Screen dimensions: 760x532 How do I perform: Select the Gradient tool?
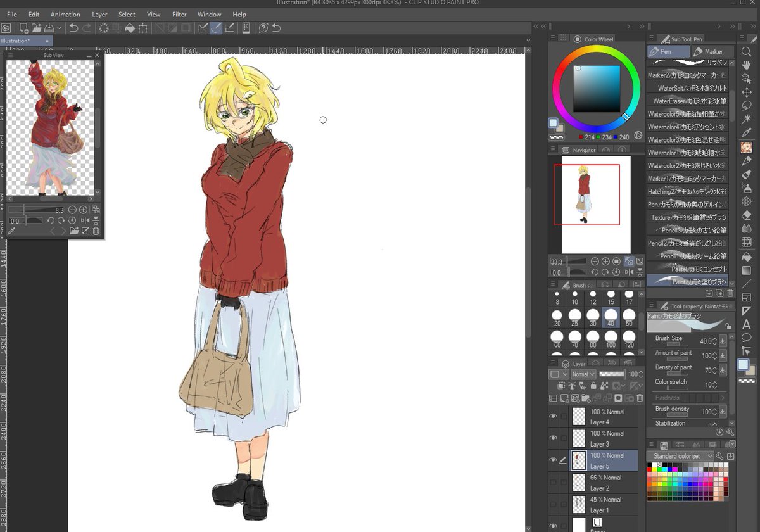point(747,270)
